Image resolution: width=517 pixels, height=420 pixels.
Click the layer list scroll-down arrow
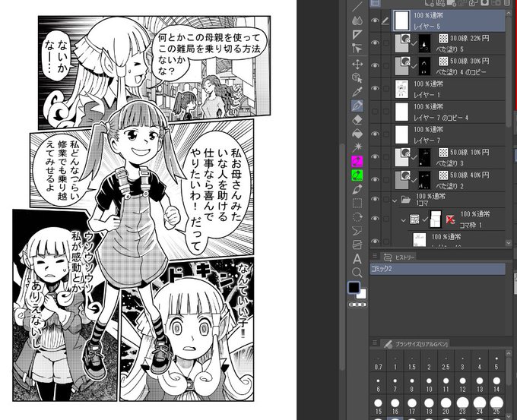[x=509, y=243]
